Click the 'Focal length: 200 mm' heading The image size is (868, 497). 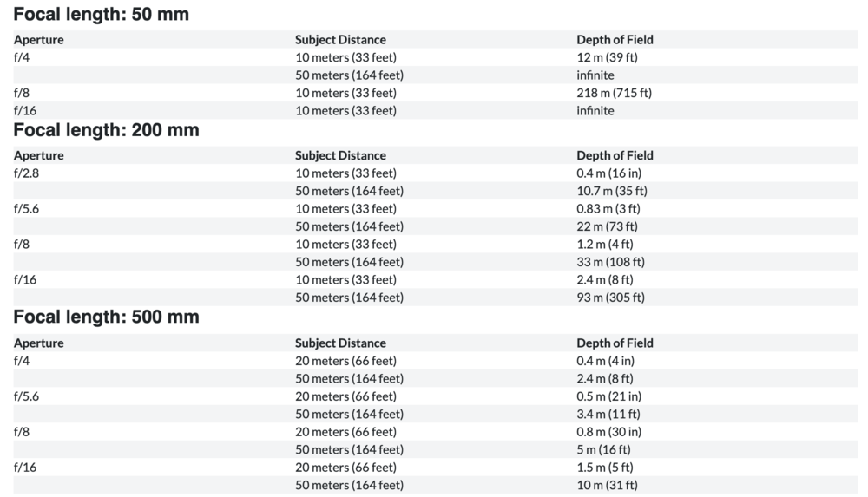[x=106, y=130]
